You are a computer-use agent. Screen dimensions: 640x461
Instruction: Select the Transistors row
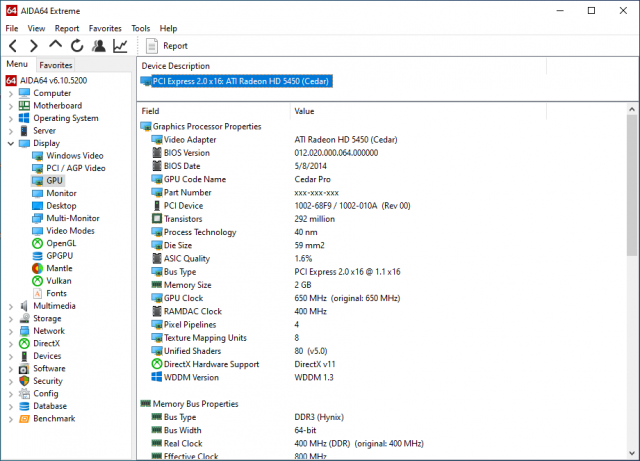[243, 219]
